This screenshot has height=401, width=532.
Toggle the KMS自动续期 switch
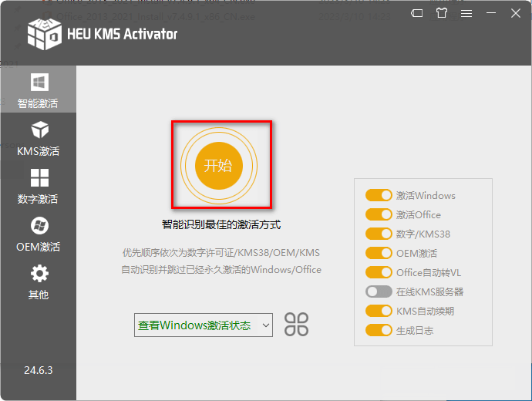tap(379, 311)
